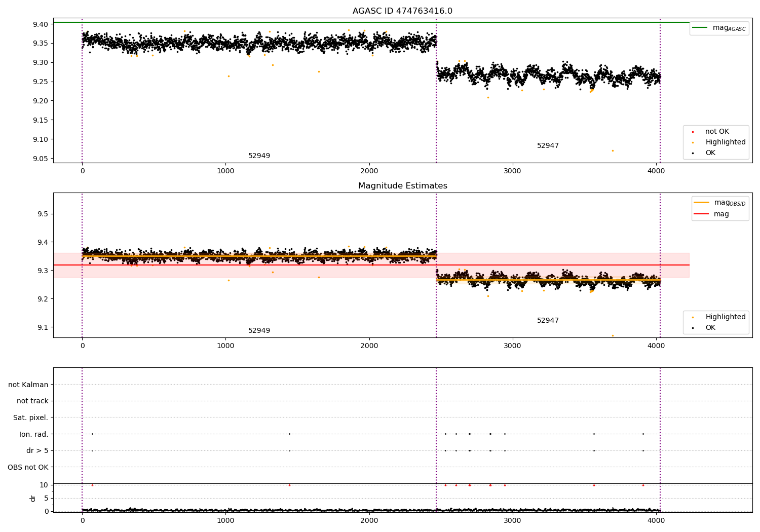Click the "Sat. pixel." axis label

coord(31,418)
